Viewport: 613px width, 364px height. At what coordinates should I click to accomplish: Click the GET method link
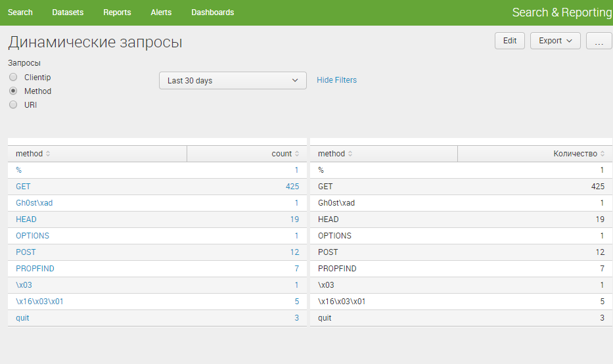tap(23, 187)
